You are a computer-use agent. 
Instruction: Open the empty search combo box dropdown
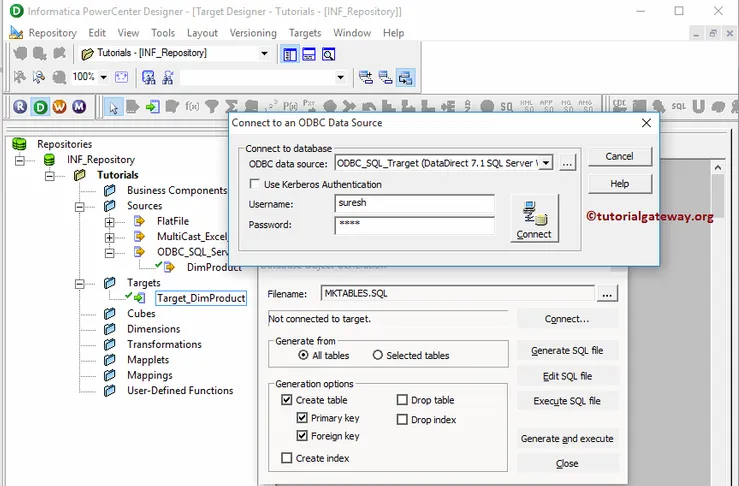pos(340,77)
